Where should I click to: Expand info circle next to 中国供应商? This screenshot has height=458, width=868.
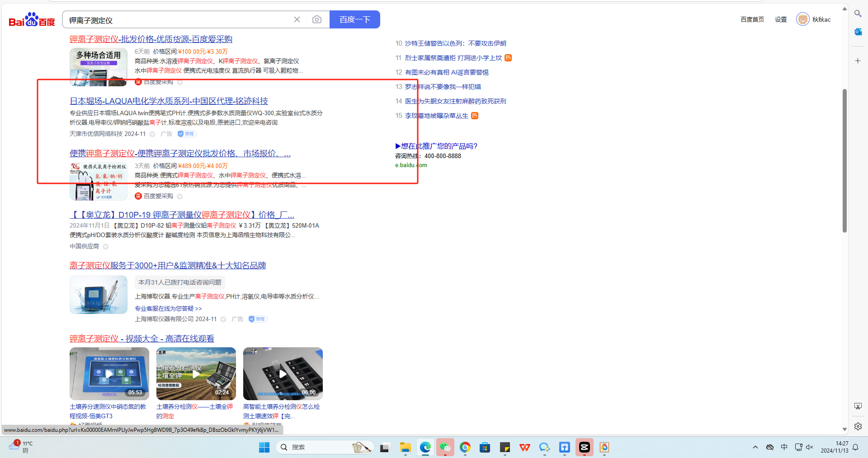[x=105, y=247]
